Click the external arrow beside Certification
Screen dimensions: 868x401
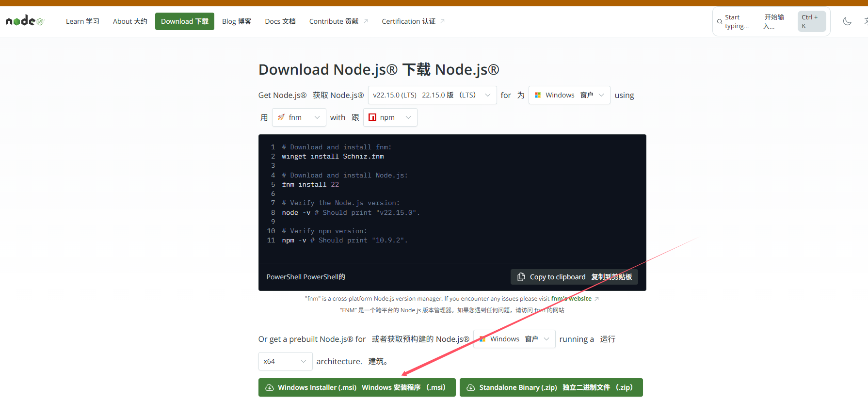[x=442, y=21]
